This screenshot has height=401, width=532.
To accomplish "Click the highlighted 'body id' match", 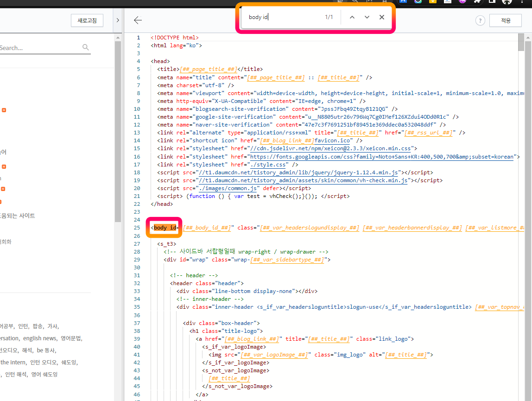I will (165, 228).
